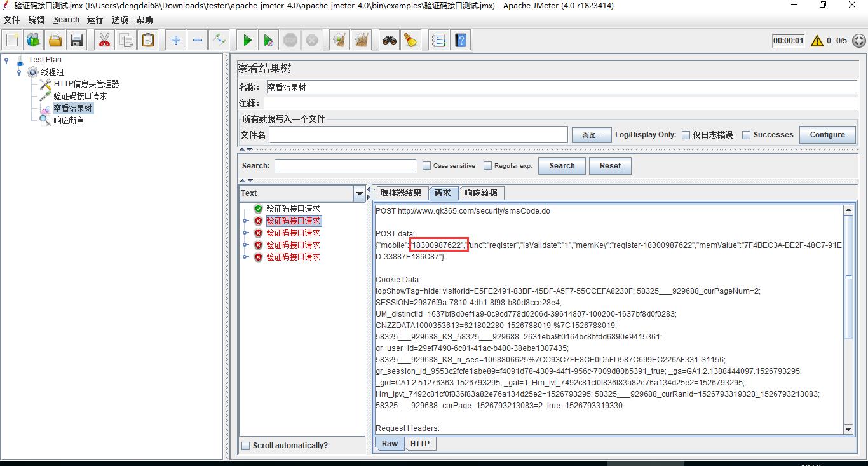Click the thread status gear icon
868x466 pixels.
coord(858,40)
